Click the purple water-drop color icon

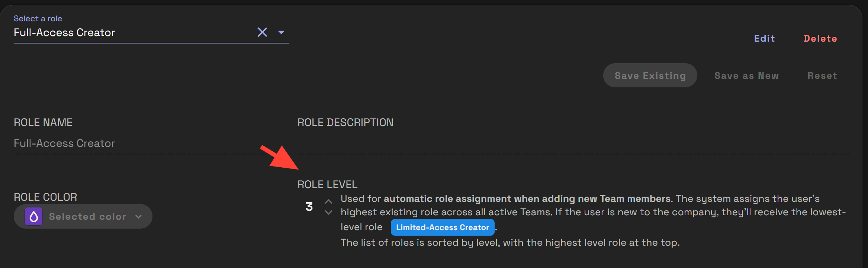coord(33,216)
